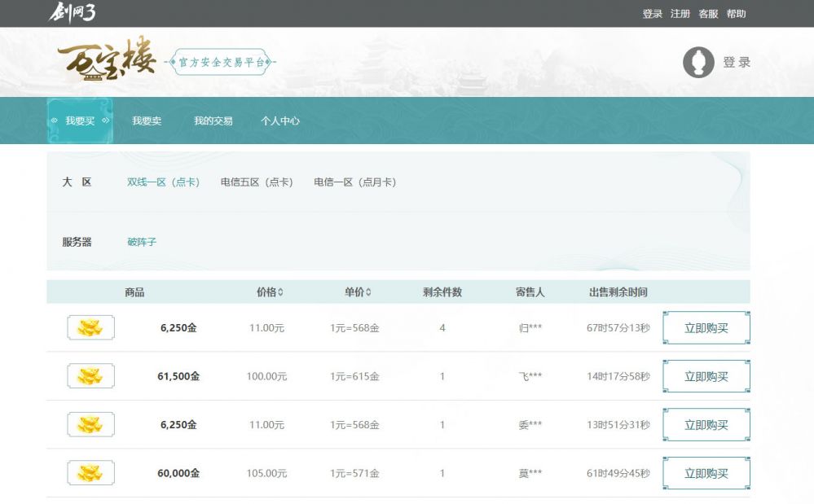Click 客服 link in top bar
The height and width of the screenshot is (504, 814).
pyautogui.click(x=708, y=14)
